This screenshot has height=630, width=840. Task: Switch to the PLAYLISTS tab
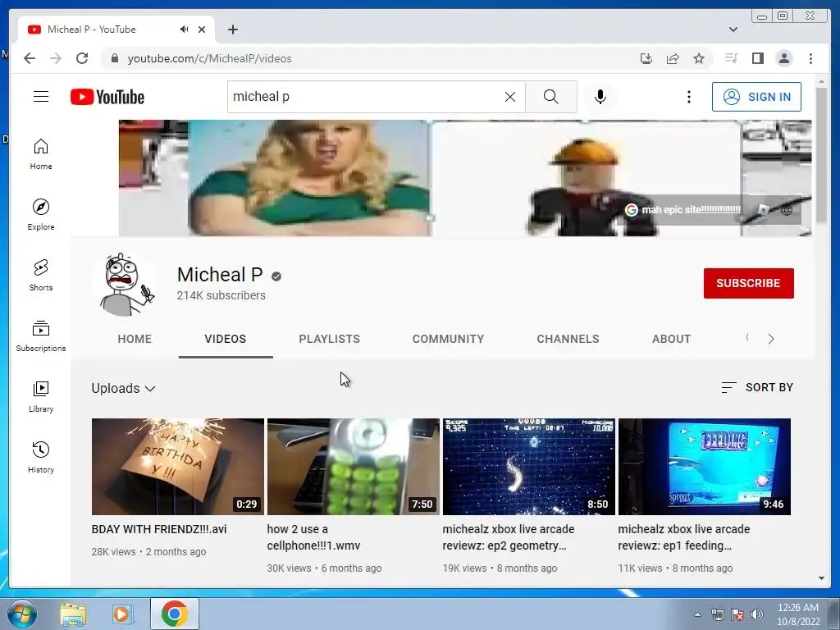point(329,339)
